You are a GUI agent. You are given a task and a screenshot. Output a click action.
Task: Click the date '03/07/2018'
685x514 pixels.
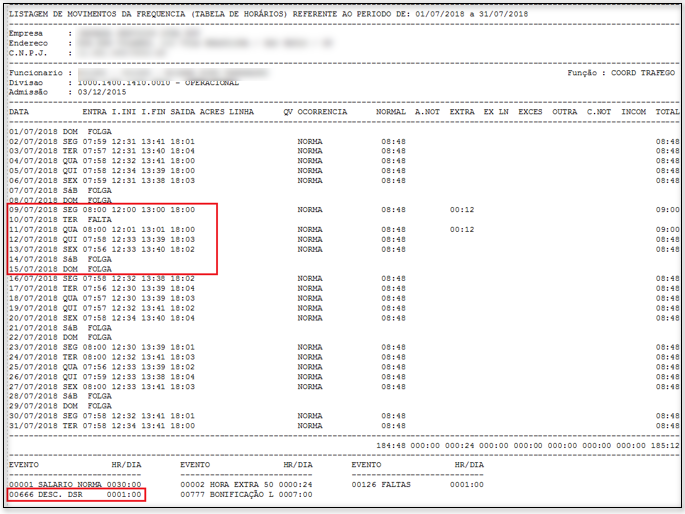pos(33,151)
